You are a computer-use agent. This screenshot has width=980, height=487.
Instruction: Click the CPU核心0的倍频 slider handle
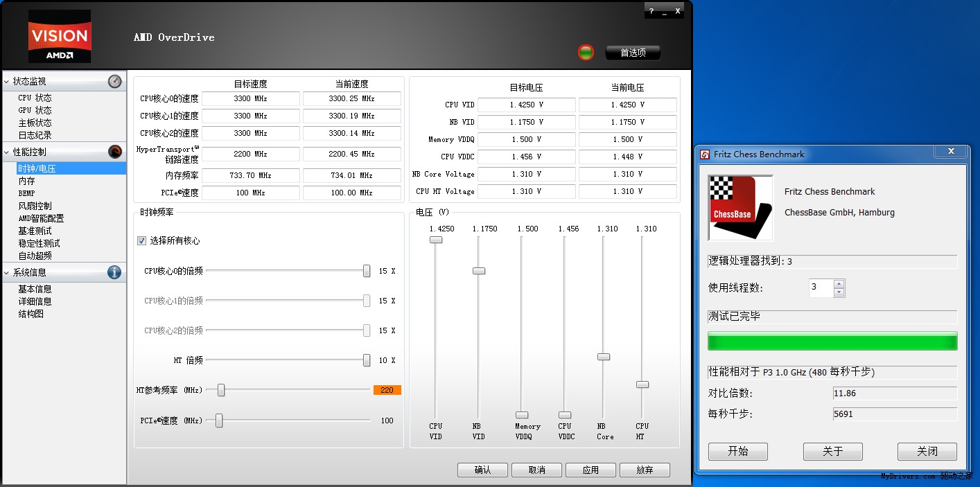pyautogui.click(x=367, y=271)
